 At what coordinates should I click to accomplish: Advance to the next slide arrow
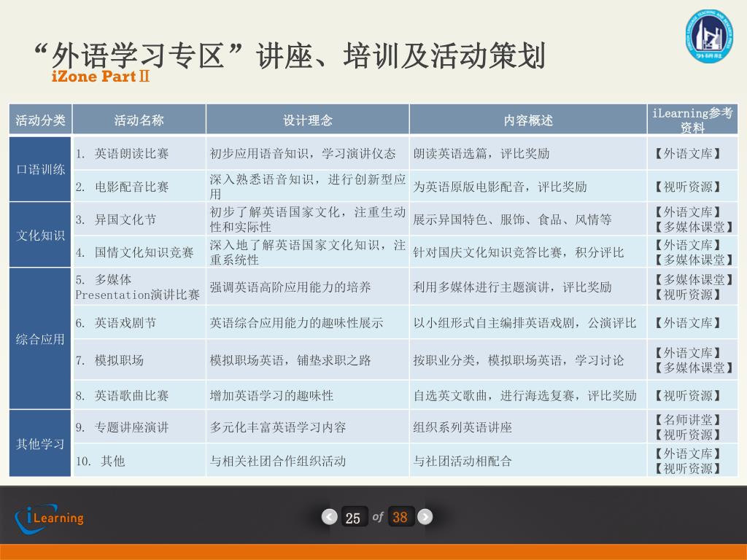(425, 517)
